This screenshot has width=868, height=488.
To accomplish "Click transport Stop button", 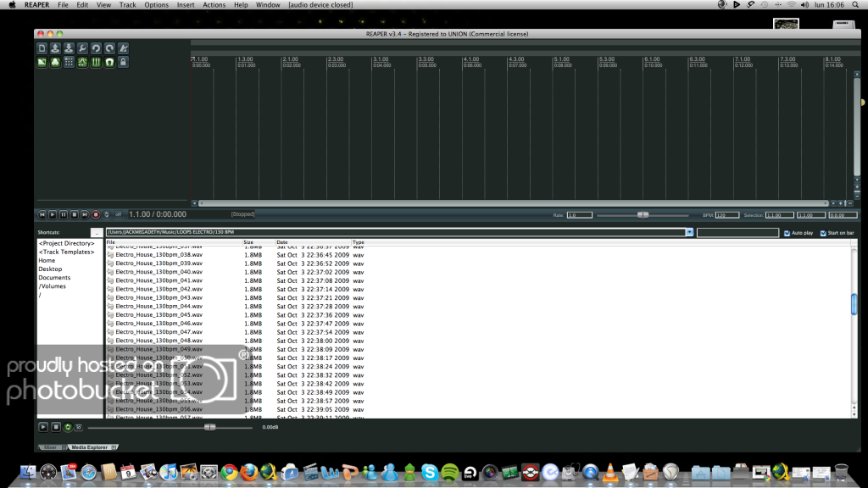I will tap(75, 214).
